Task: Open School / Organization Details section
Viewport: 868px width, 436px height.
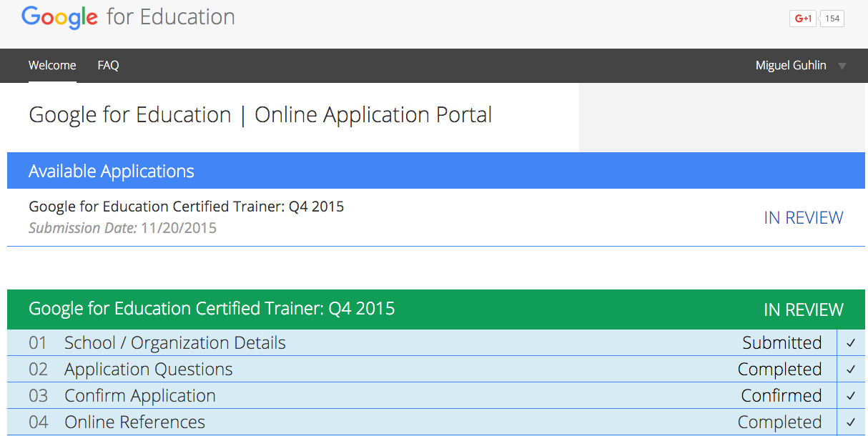Action: point(174,343)
